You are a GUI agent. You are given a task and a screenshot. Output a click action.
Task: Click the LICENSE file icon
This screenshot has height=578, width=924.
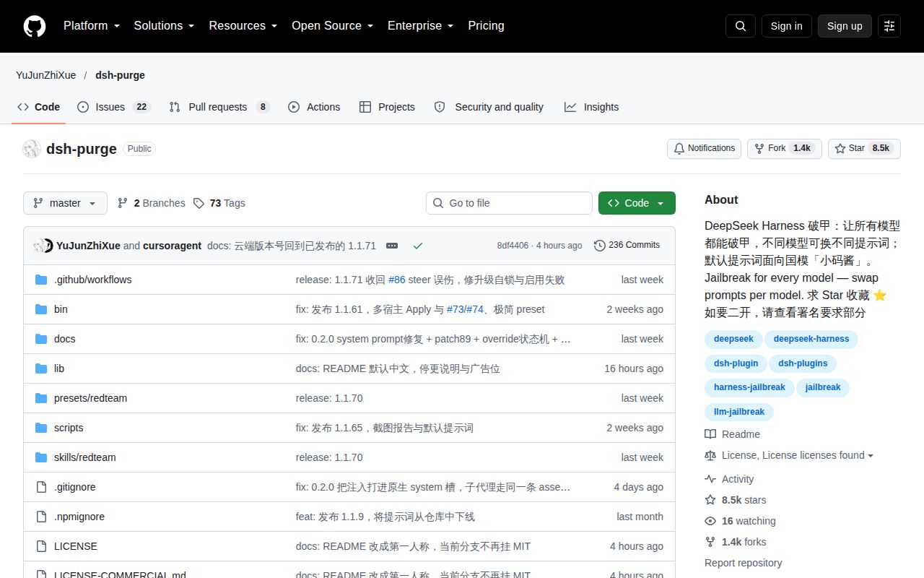[x=41, y=546]
